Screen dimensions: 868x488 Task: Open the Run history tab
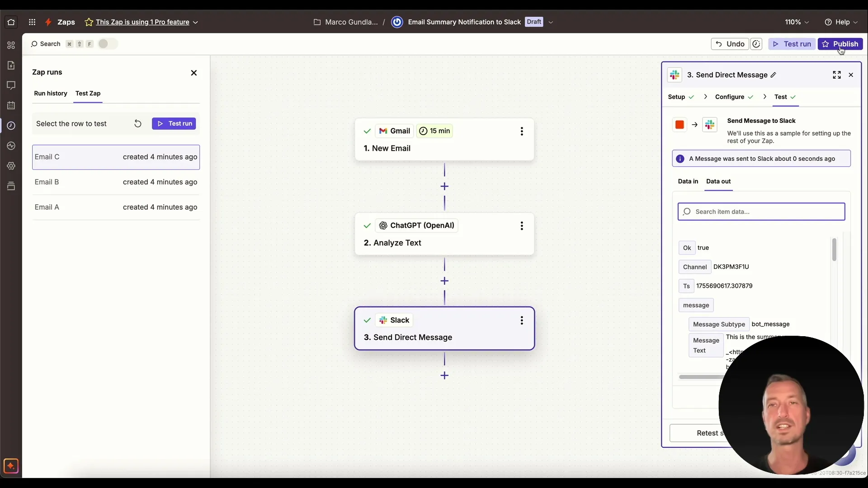point(51,93)
